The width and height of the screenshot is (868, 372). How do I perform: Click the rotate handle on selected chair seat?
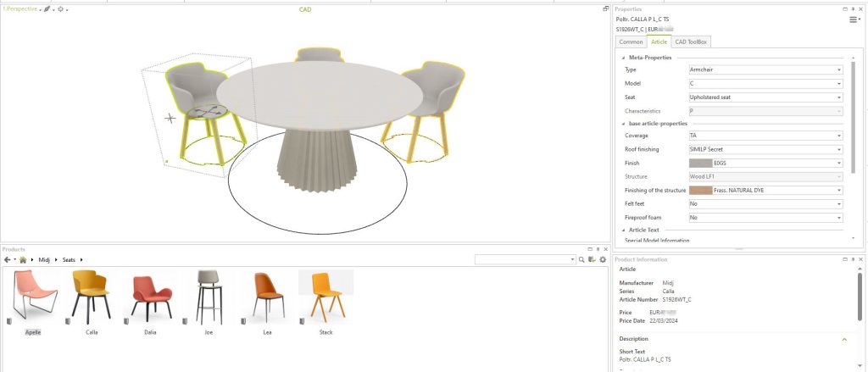(x=207, y=111)
